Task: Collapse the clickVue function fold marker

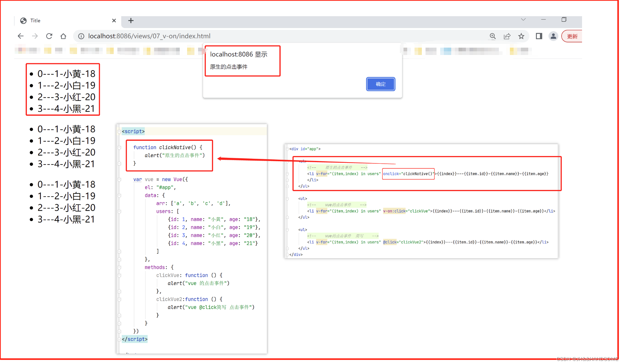Action: coord(119,275)
